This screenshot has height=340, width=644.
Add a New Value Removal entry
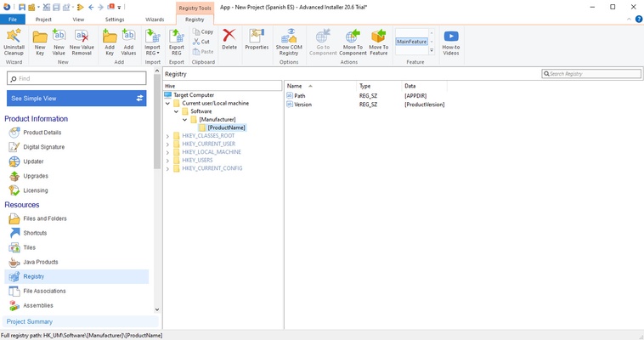coord(82,42)
